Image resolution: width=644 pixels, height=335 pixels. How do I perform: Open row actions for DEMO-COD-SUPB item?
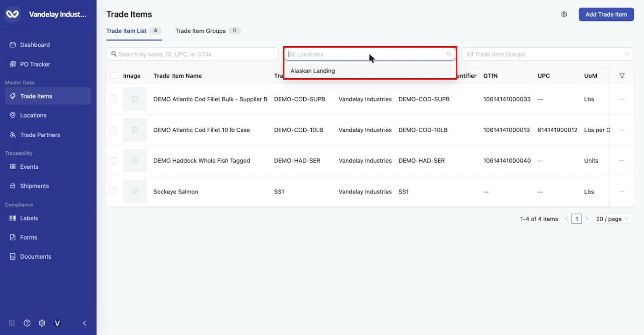tap(622, 99)
